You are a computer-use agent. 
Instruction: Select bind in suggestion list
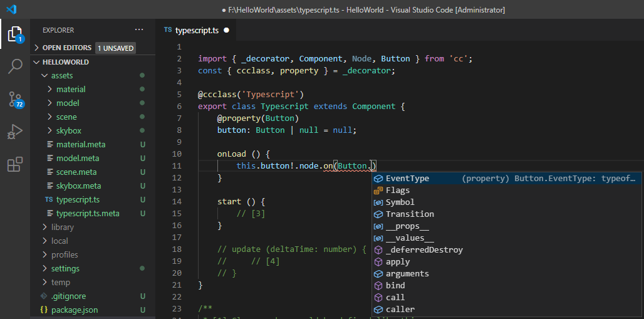point(507,286)
